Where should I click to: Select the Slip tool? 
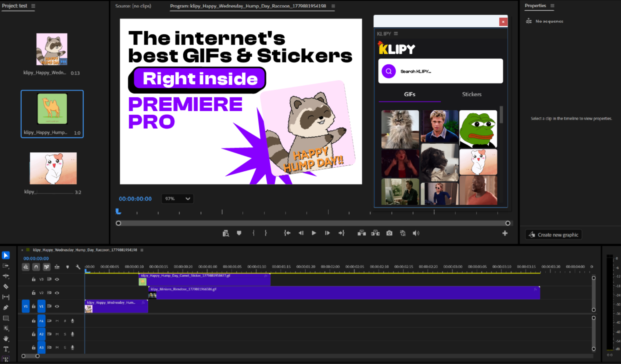coord(6,297)
